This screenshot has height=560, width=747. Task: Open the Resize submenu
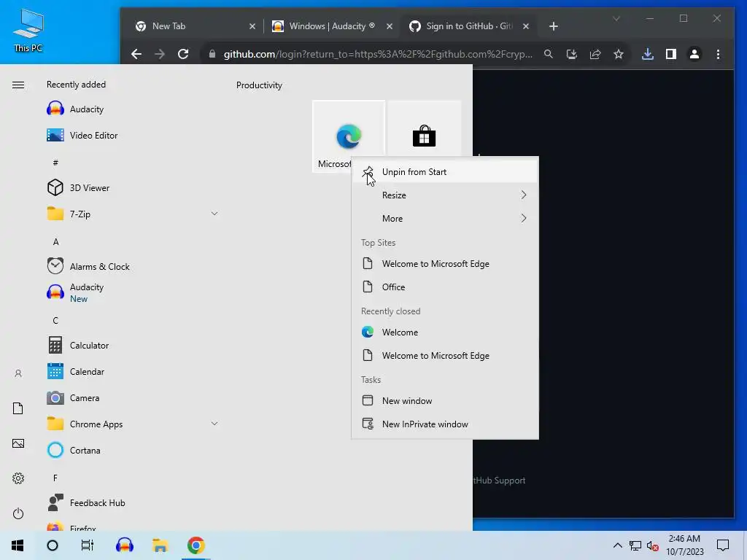tap(445, 195)
